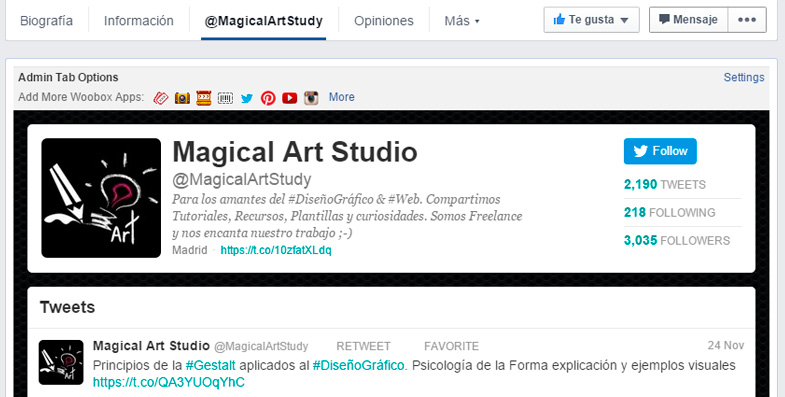785x397 pixels.
Task: Open the Biografía tab
Action: [x=46, y=21]
